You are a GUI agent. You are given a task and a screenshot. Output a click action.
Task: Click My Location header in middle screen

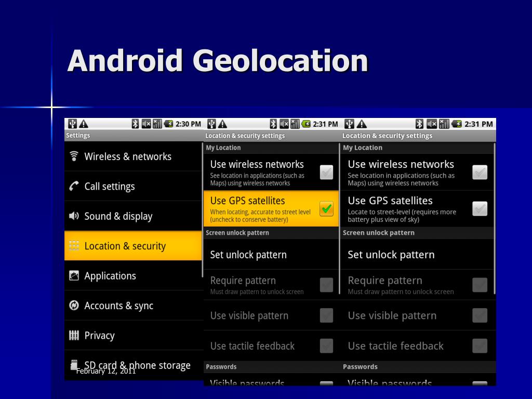223,148
